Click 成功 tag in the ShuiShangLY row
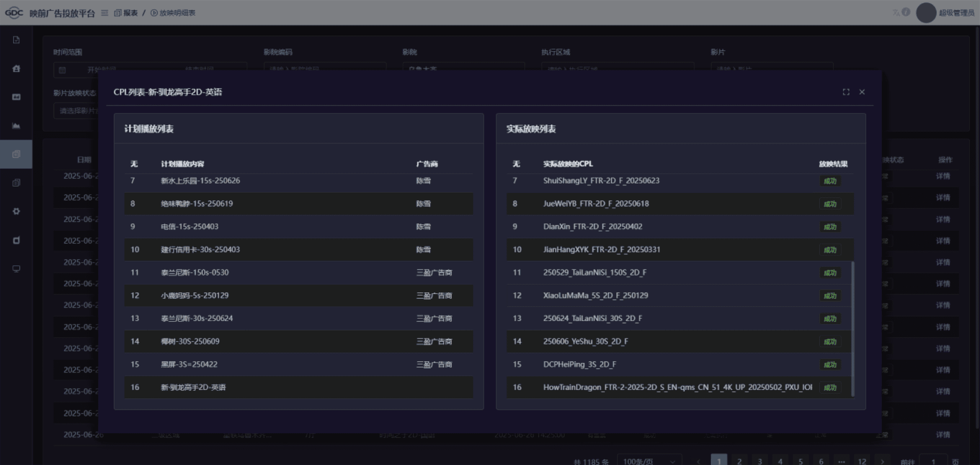 click(x=830, y=181)
